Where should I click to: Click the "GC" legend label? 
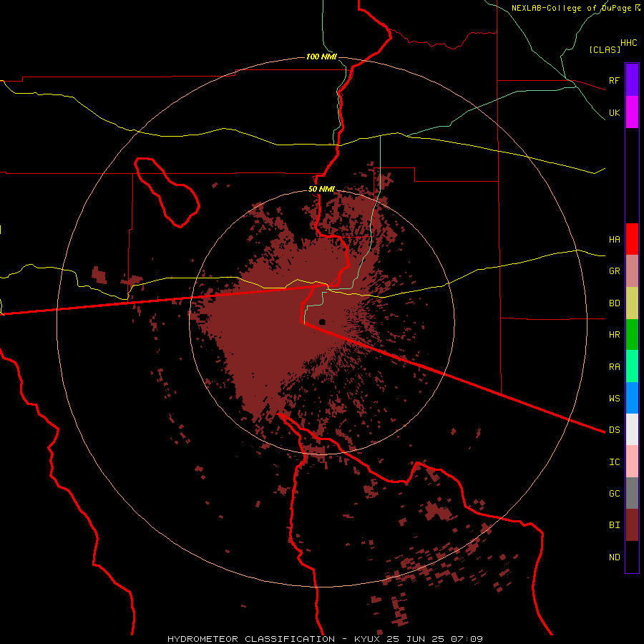point(614,493)
